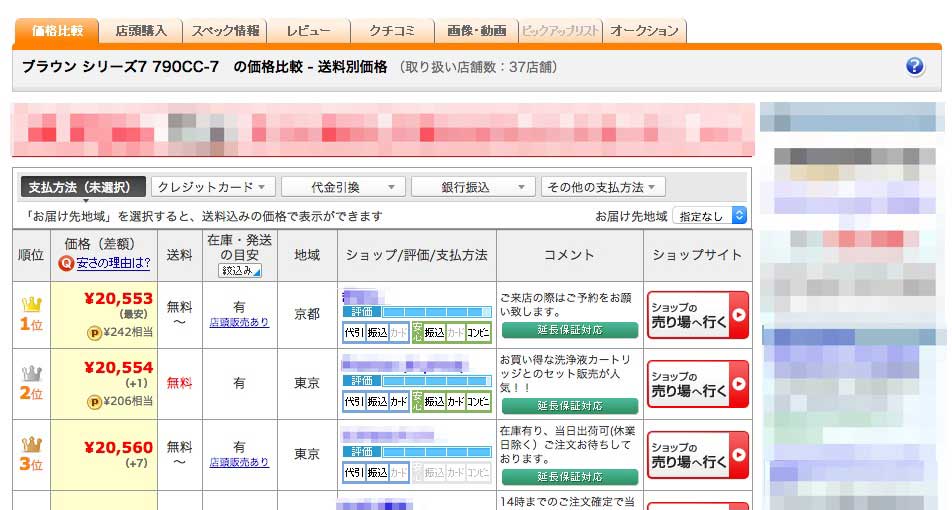Toggle the 絞込み stock filter button

coord(239,271)
